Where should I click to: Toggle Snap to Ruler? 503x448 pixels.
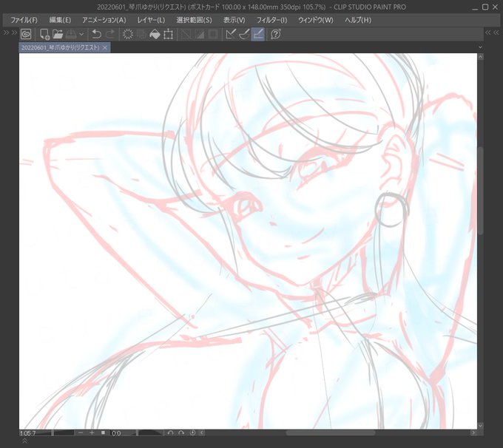[231, 34]
